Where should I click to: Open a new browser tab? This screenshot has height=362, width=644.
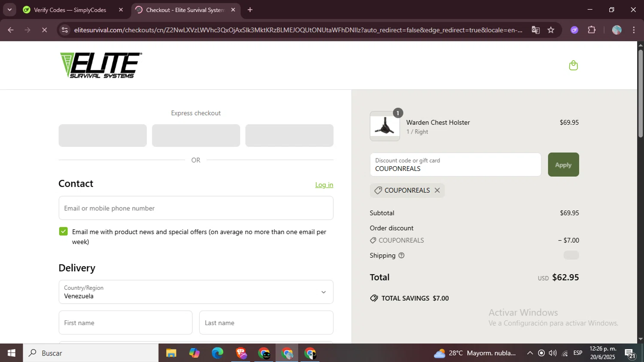coord(250,10)
